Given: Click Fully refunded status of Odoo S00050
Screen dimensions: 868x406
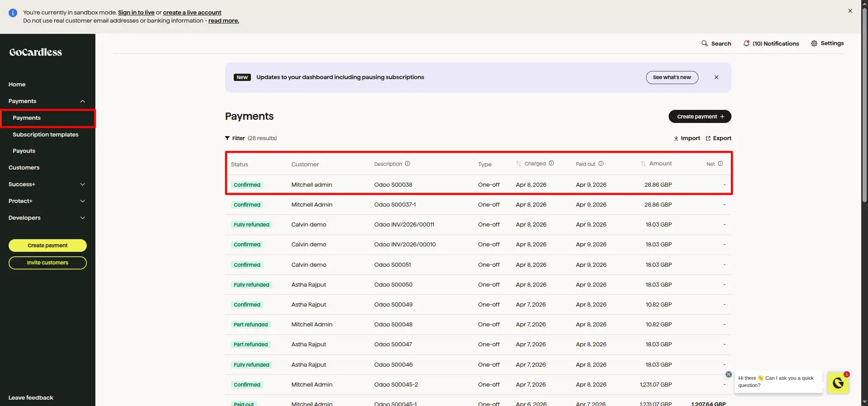Looking at the screenshot, I should (x=251, y=285).
